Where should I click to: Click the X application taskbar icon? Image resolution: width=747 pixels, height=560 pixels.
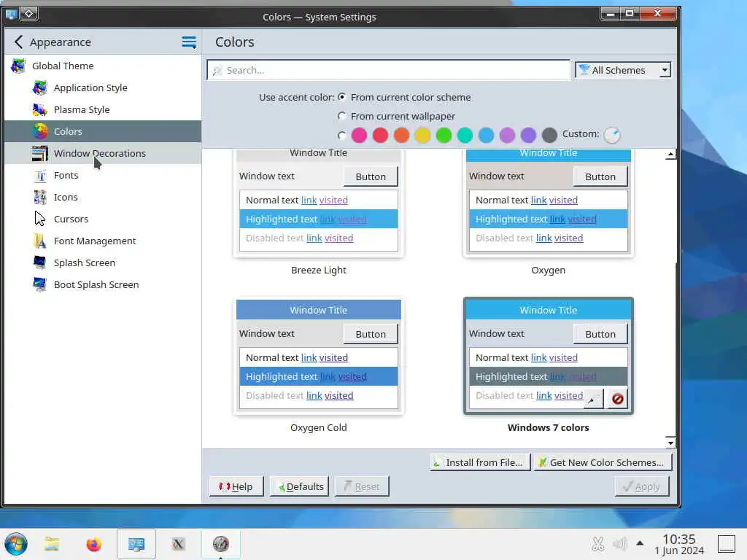click(x=178, y=544)
